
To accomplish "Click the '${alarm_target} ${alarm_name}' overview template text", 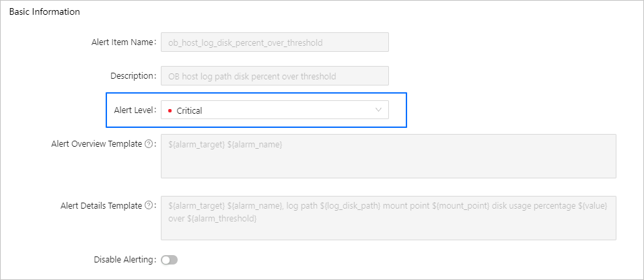I will pos(225,145).
